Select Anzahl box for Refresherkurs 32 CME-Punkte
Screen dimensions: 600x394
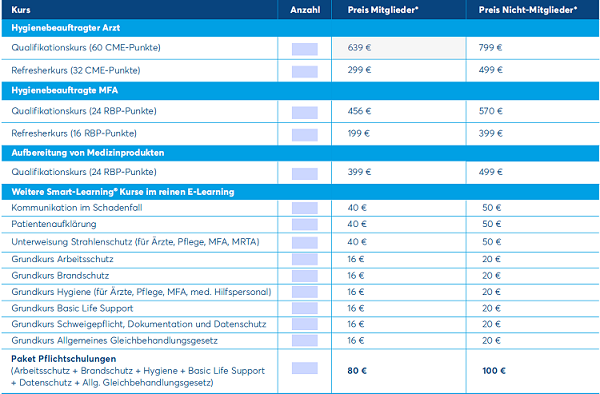pyautogui.click(x=305, y=72)
